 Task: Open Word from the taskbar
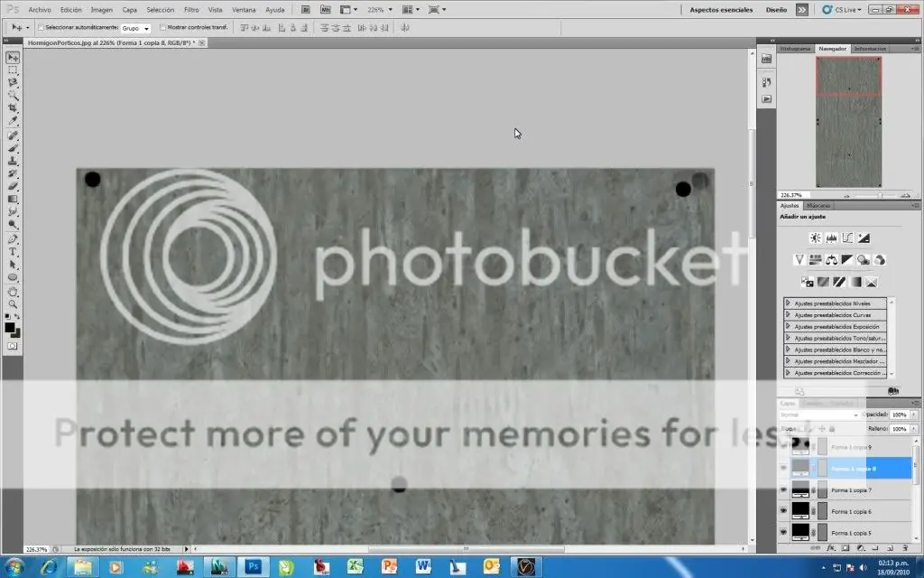[423, 567]
